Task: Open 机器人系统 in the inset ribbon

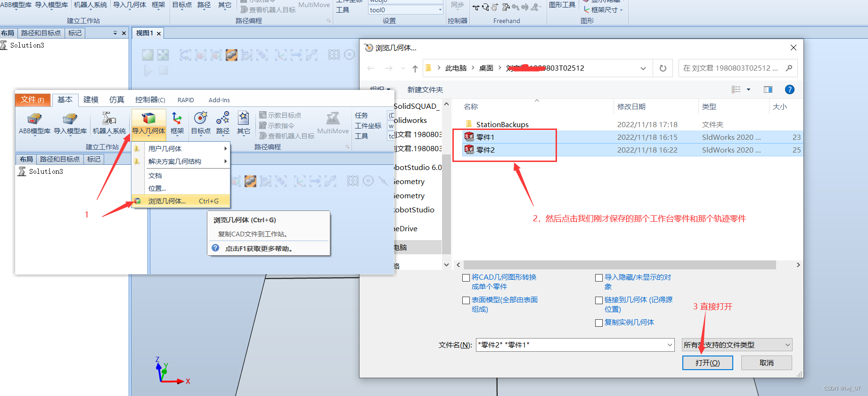Action: pyautogui.click(x=109, y=123)
